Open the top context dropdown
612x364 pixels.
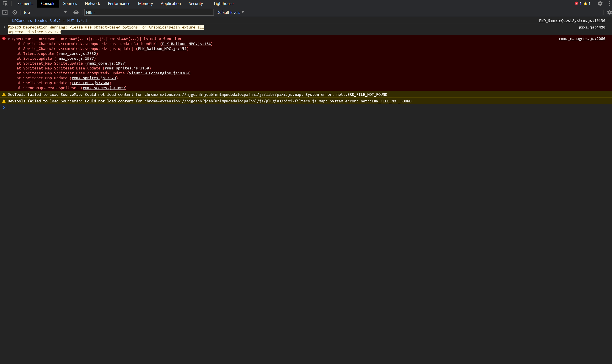[45, 12]
